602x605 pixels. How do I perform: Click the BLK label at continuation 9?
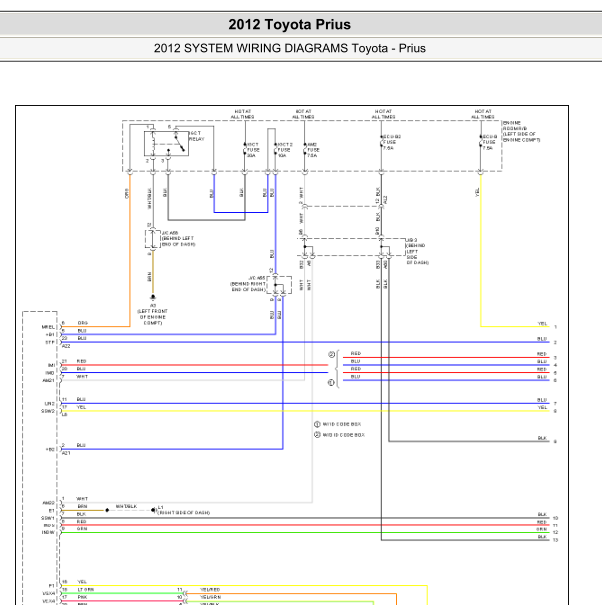coord(542,438)
